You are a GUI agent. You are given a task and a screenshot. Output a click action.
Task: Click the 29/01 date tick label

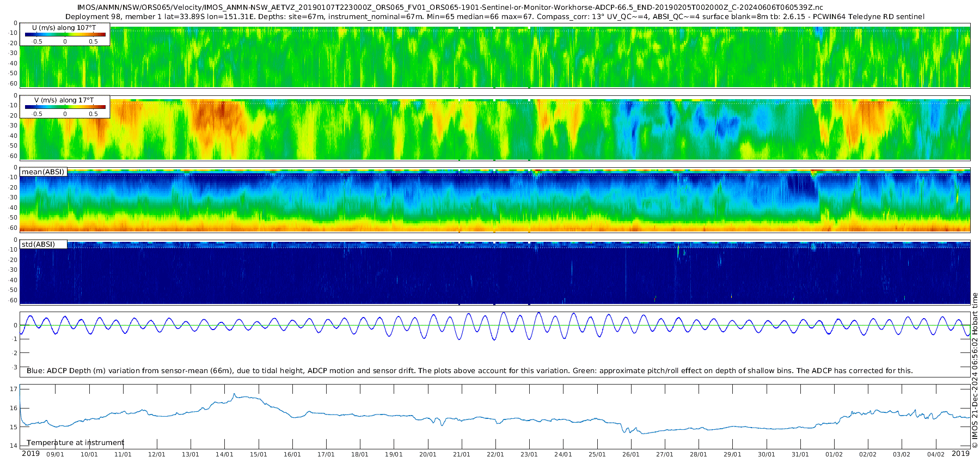[x=732, y=454]
